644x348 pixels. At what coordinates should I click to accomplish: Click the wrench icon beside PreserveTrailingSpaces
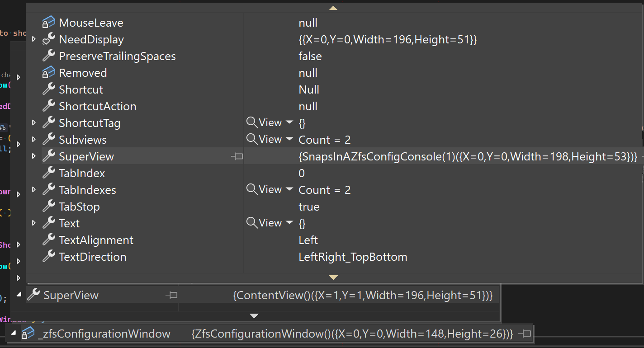[48, 56]
